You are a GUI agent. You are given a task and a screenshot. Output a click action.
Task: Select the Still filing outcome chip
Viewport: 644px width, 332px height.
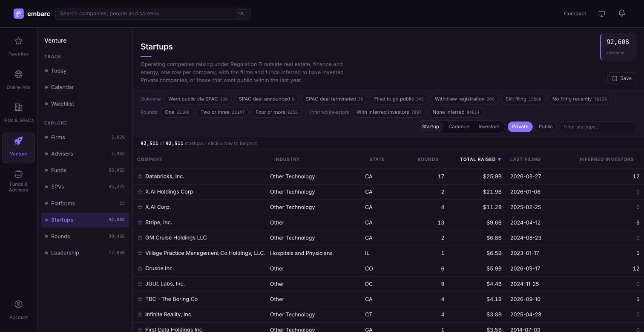coord(523,99)
